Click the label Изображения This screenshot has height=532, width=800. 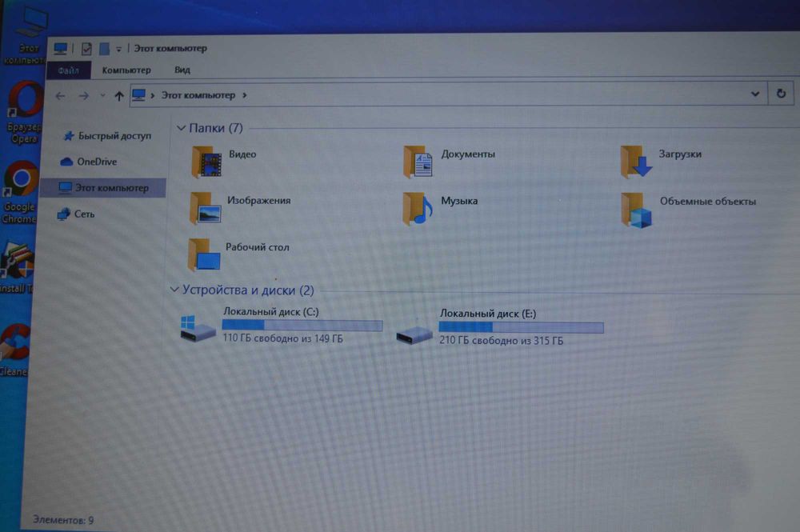coord(258,201)
